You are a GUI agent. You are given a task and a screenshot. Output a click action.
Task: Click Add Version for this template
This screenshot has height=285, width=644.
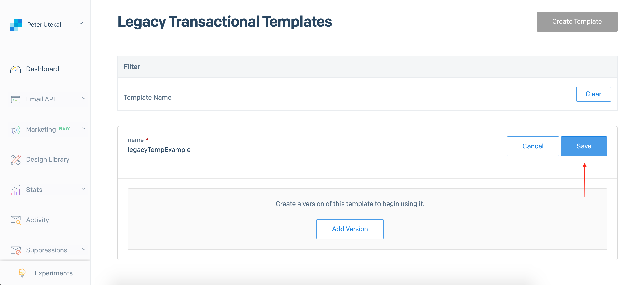tap(350, 229)
